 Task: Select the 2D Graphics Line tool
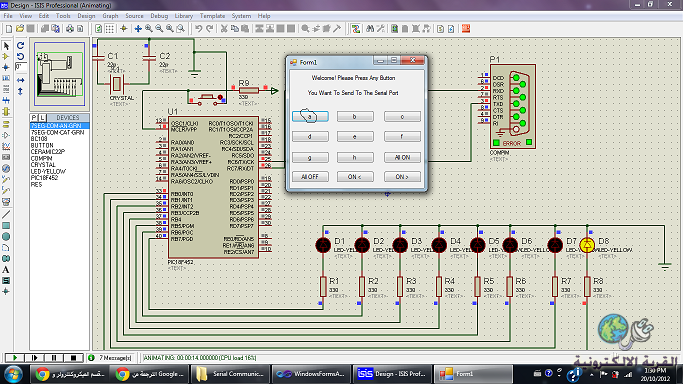pyautogui.click(x=6, y=214)
